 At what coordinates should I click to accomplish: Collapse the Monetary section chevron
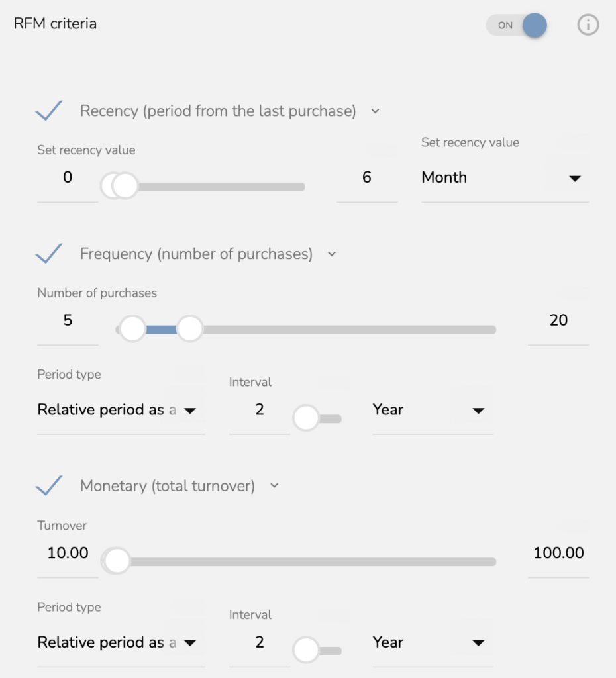coord(274,485)
